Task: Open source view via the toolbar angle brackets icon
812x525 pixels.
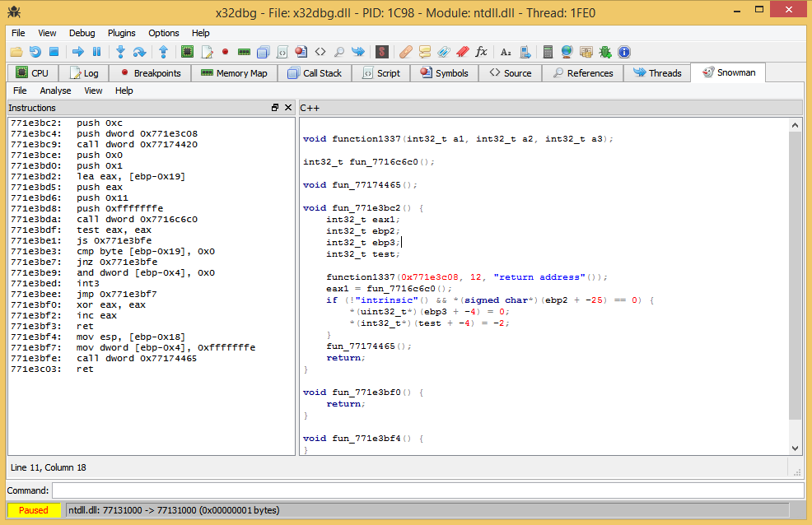Action: click(320, 52)
